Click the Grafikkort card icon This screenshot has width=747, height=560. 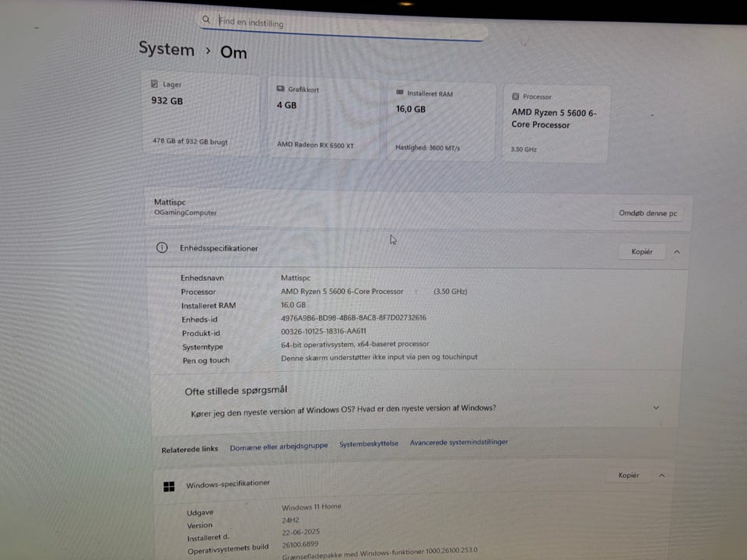pos(281,89)
